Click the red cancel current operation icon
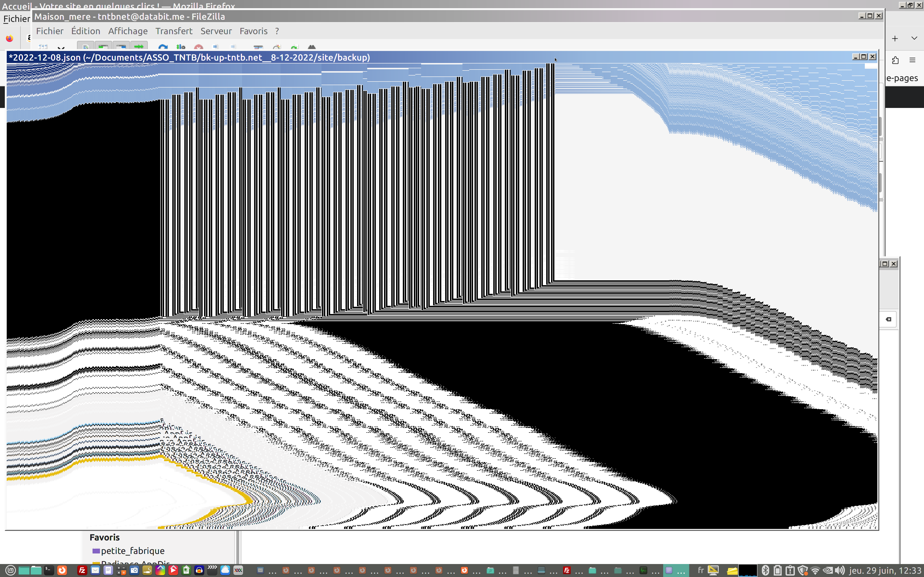 [x=199, y=47]
